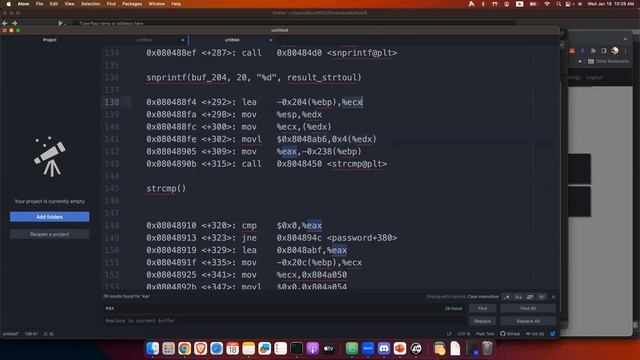
Task: Click the Plain Text grammar selector
Action: coord(485,334)
